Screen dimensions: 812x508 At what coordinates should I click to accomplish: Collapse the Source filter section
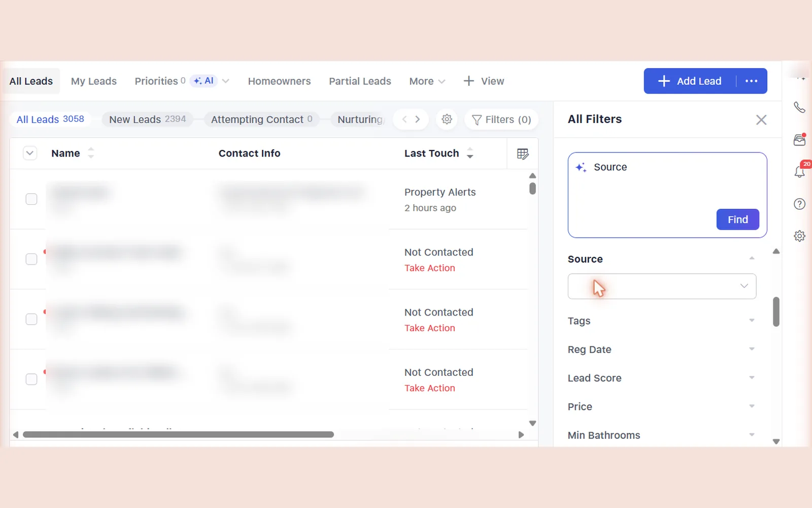[752, 259]
